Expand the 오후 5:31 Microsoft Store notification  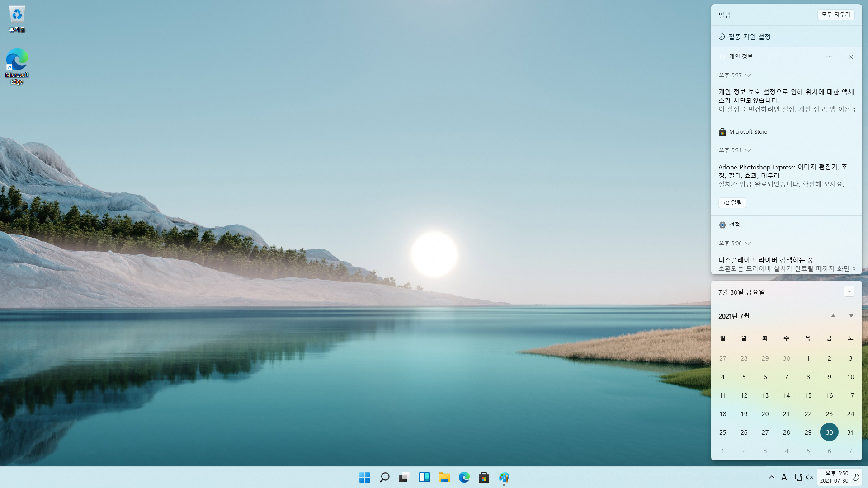(x=748, y=150)
